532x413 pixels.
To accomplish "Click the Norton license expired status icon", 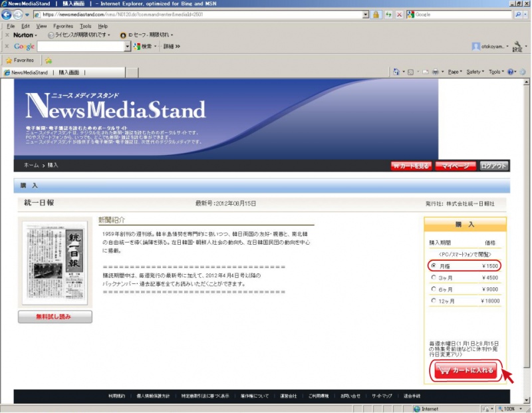I will [51, 35].
